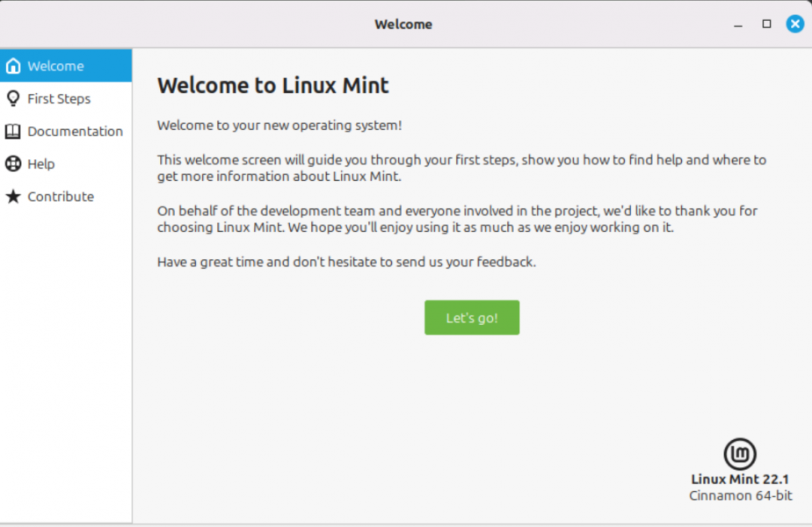This screenshot has height=527, width=812.
Task: Click the Linux Mint 22.1 version text
Action: point(740,480)
